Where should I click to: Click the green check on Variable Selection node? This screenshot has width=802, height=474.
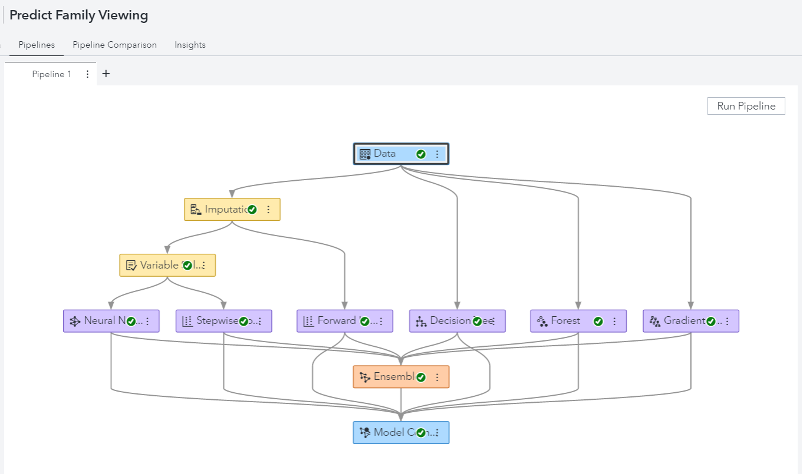(187, 265)
